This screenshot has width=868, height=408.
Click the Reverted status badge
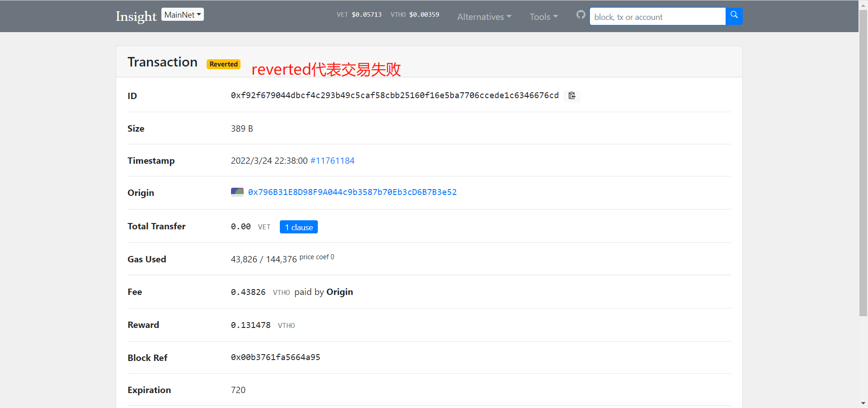(223, 64)
